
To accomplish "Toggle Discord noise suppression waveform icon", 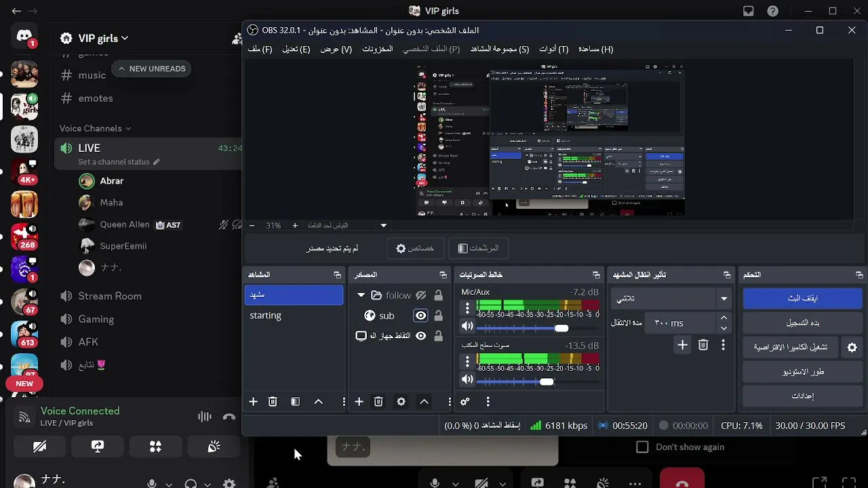I will (204, 418).
